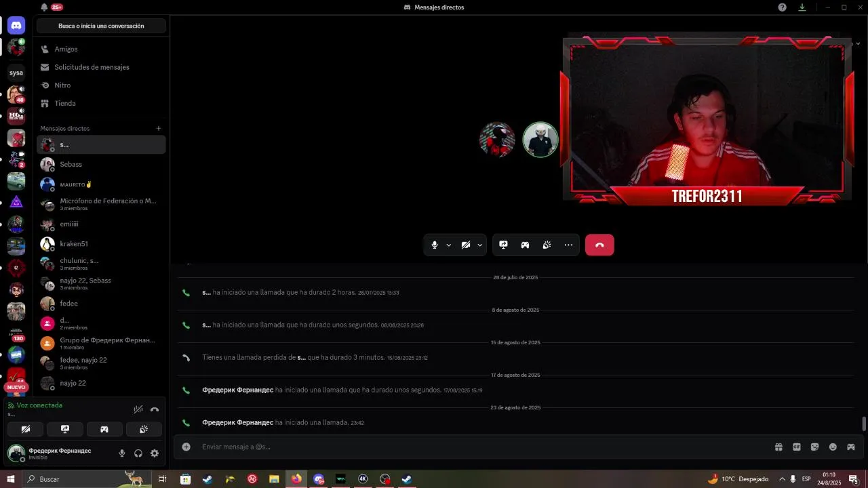Open the 'chulunic, s...' group DM
Image resolution: width=868 pixels, height=488 pixels.
101,264
